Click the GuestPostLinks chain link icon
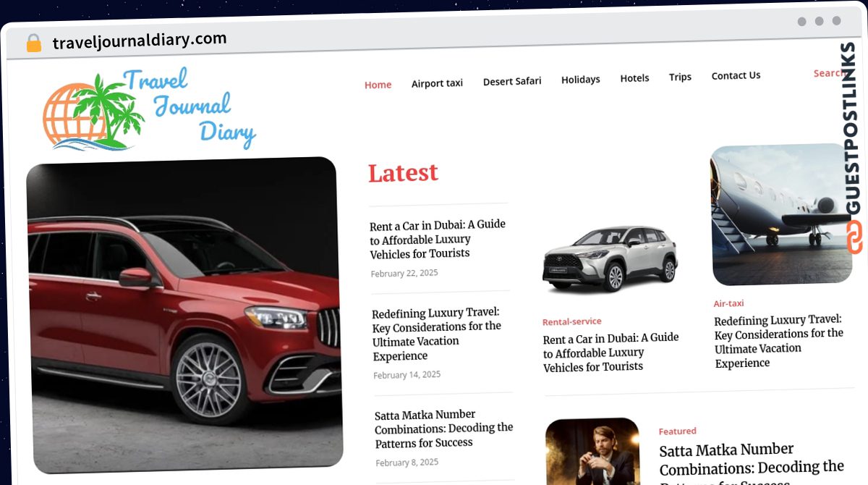This screenshot has width=868, height=485. pyautogui.click(x=855, y=238)
